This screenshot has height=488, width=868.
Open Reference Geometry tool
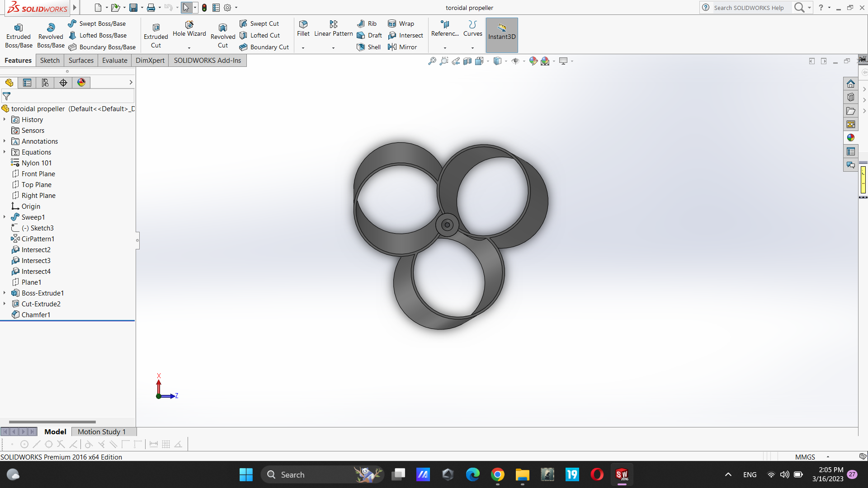pos(445,28)
